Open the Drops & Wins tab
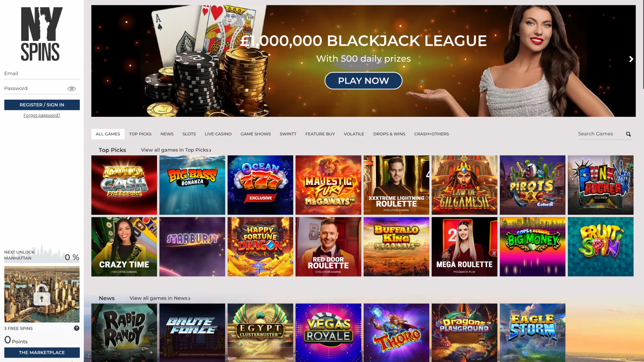The image size is (644, 362). pos(389,134)
